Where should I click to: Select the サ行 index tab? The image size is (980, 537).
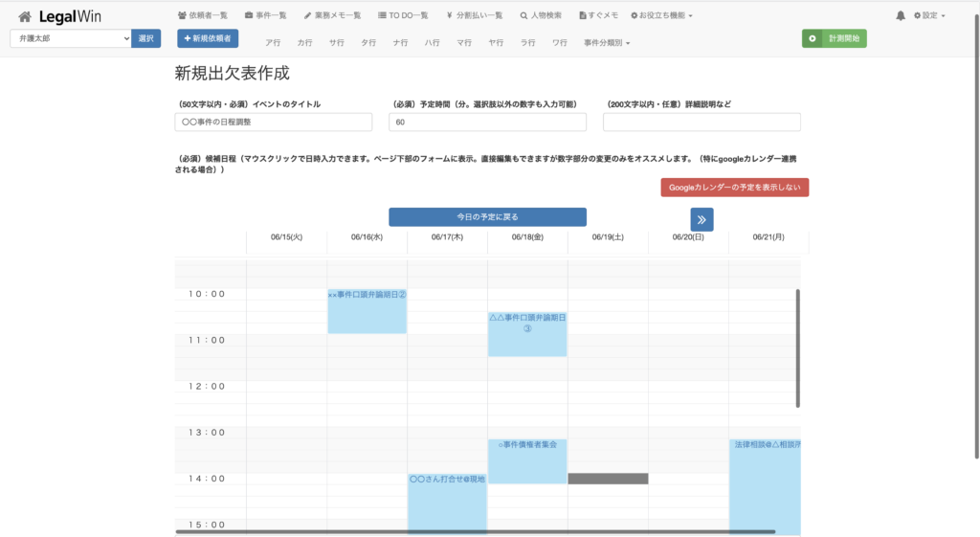[336, 43]
